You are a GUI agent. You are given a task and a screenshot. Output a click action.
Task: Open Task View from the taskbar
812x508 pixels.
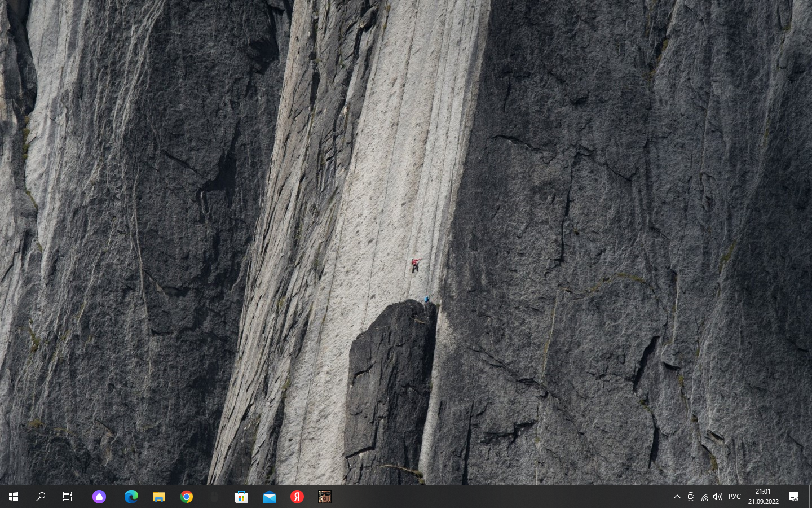tap(68, 497)
